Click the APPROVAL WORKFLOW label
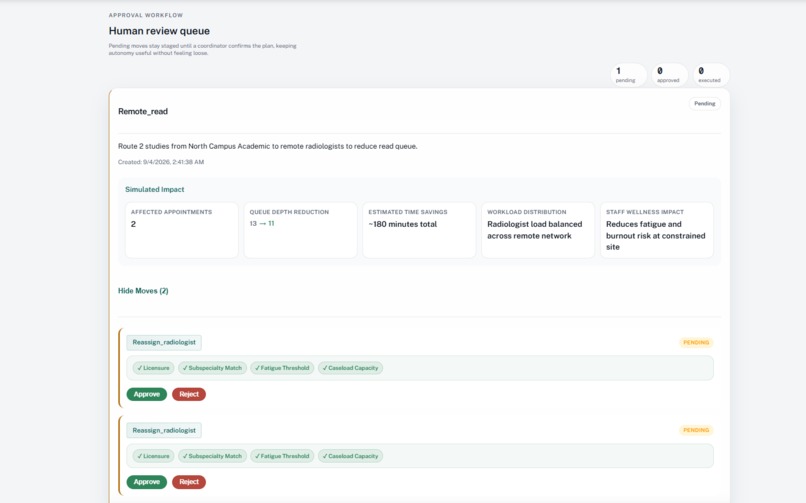 [x=145, y=15]
